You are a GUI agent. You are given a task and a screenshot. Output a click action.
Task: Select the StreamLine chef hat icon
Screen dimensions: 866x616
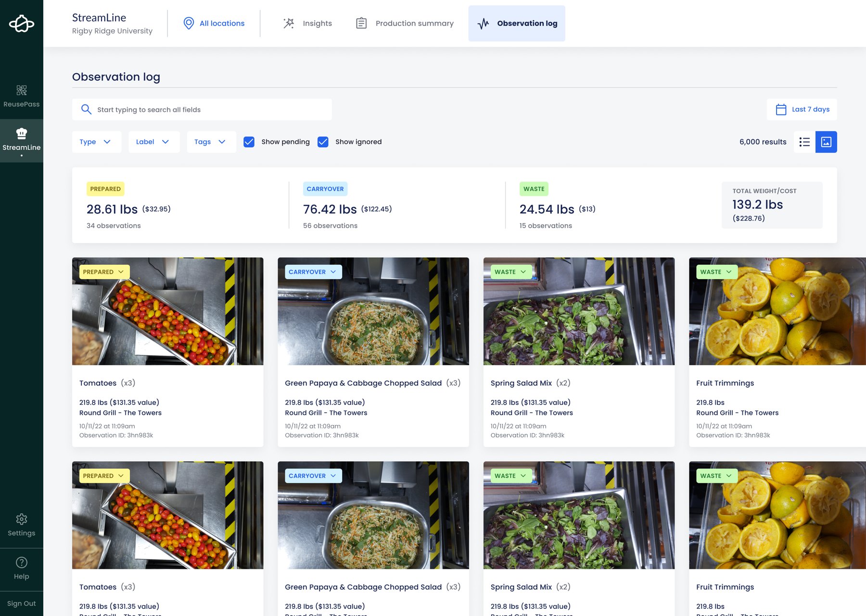coord(22,133)
